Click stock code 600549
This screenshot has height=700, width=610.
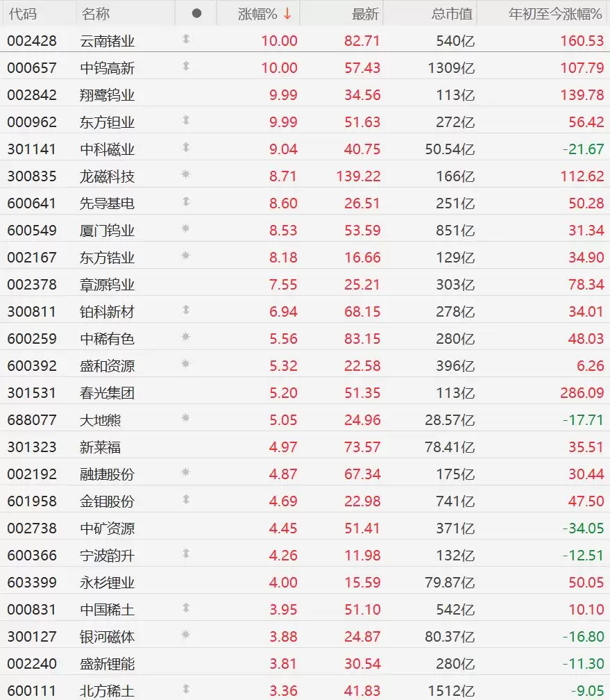coord(32,231)
